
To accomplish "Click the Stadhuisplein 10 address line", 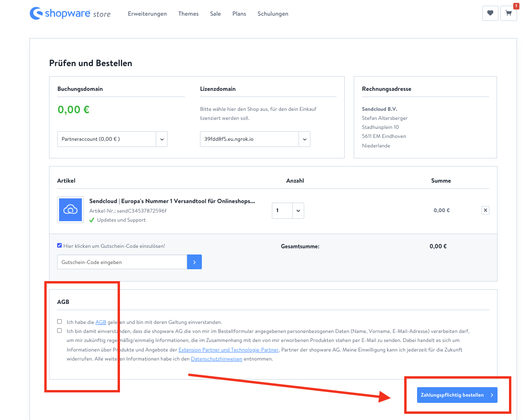I will tap(380, 127).
